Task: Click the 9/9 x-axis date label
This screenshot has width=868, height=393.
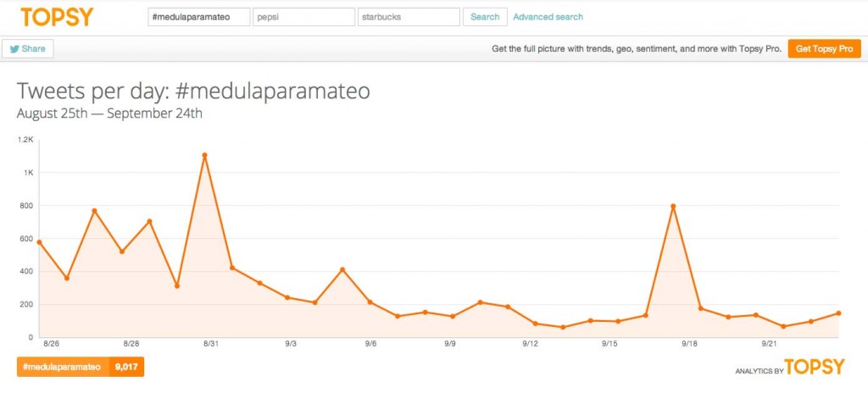Action: (450, 344)
